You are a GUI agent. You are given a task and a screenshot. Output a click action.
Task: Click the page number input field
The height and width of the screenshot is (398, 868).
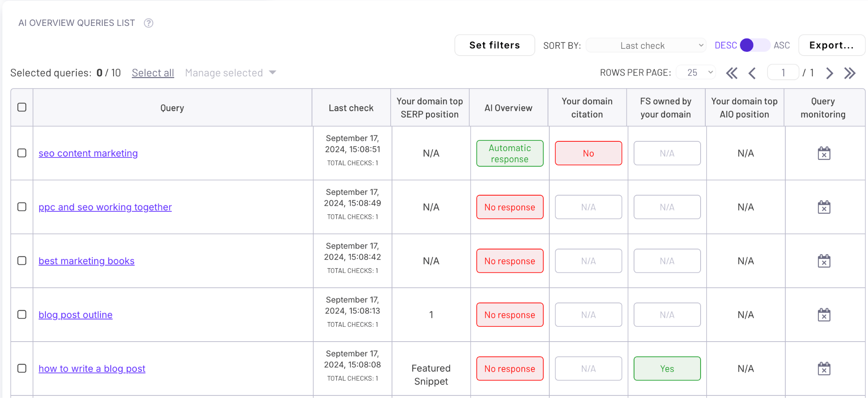coord(783,72)
